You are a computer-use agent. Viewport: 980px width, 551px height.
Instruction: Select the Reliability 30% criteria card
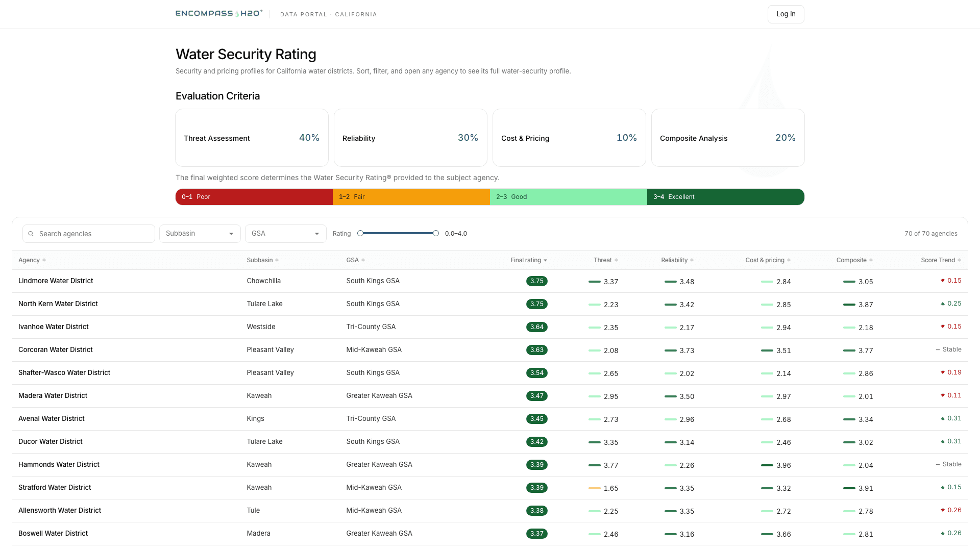(410, 138)
